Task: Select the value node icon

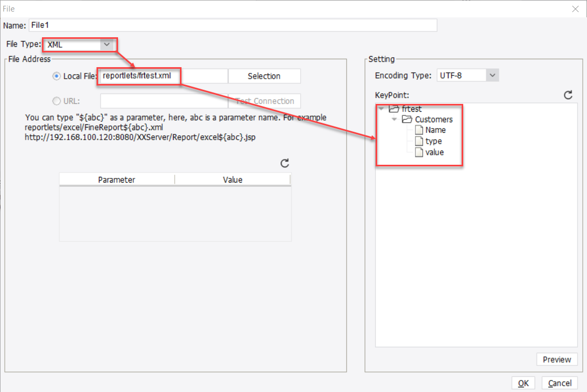Action: click(x=419, y=152)
